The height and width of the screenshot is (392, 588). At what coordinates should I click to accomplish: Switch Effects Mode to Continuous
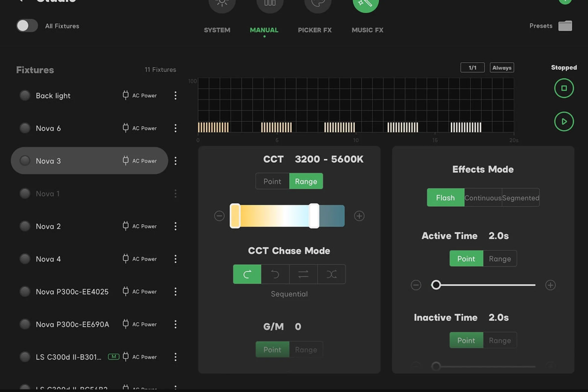pos(483,197)
